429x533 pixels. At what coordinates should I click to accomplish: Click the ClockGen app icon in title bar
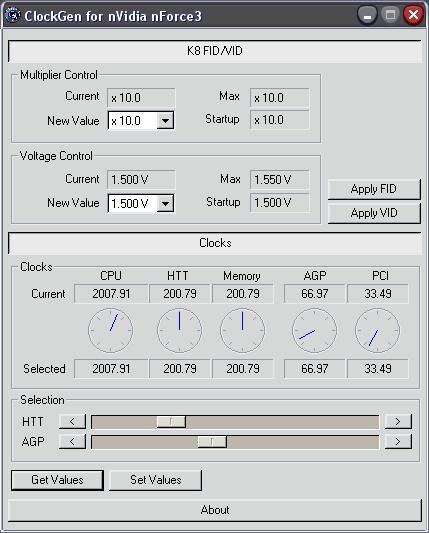click(13, 15)
